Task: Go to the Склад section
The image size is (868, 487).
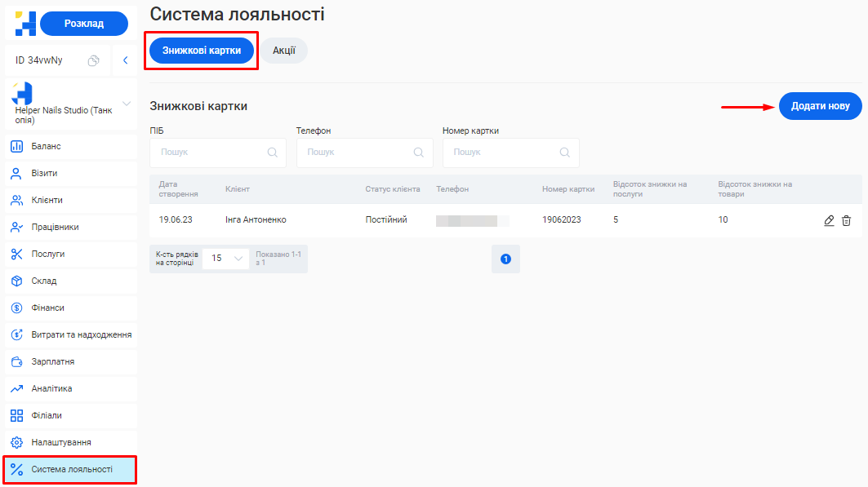Action: [43, 281]
